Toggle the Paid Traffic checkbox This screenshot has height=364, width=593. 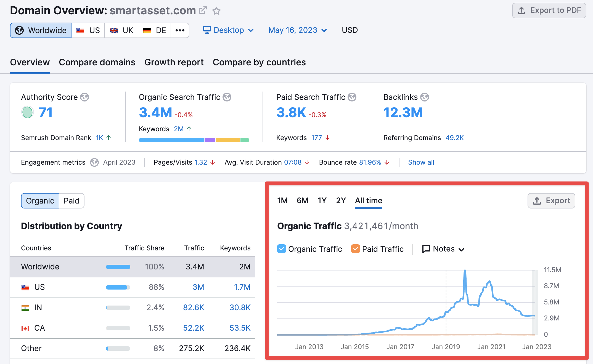pos(356,249)
